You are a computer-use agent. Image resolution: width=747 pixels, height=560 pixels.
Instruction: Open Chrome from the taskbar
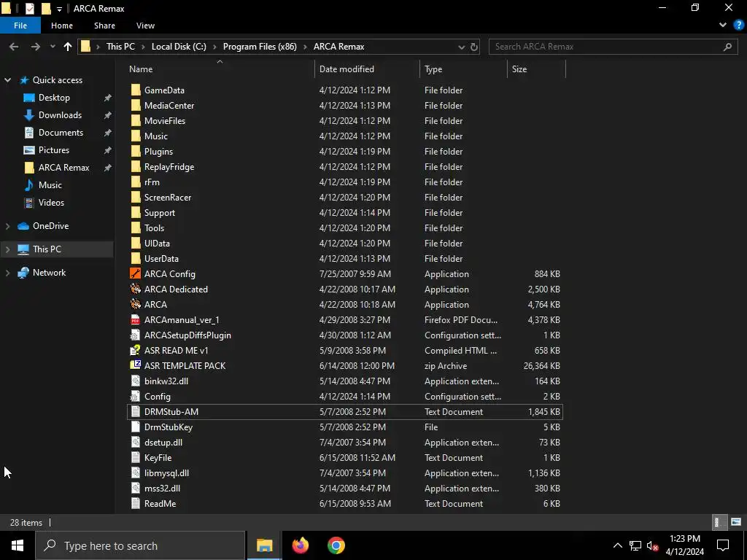336,545
